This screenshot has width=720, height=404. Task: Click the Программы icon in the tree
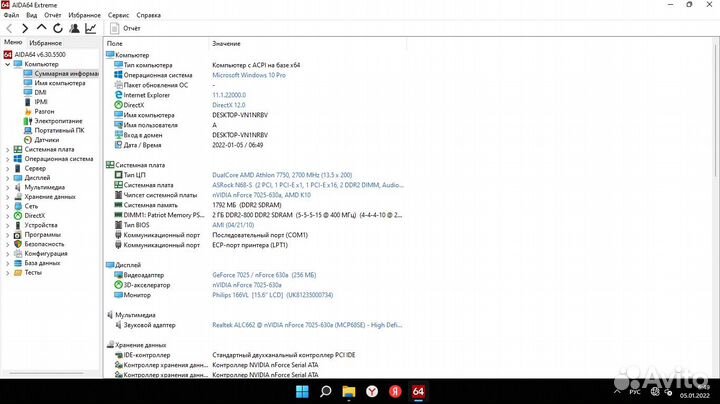click(x=18, y=235)
